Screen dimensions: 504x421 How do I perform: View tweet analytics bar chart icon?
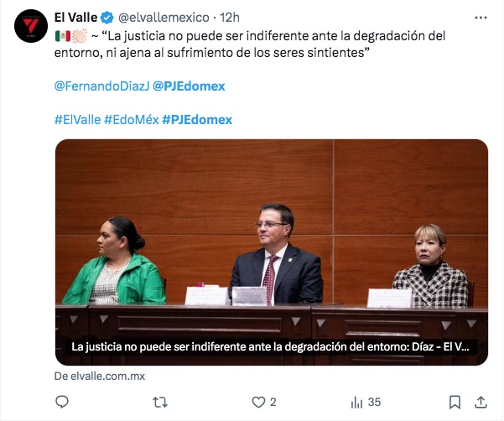click(356, 402)
